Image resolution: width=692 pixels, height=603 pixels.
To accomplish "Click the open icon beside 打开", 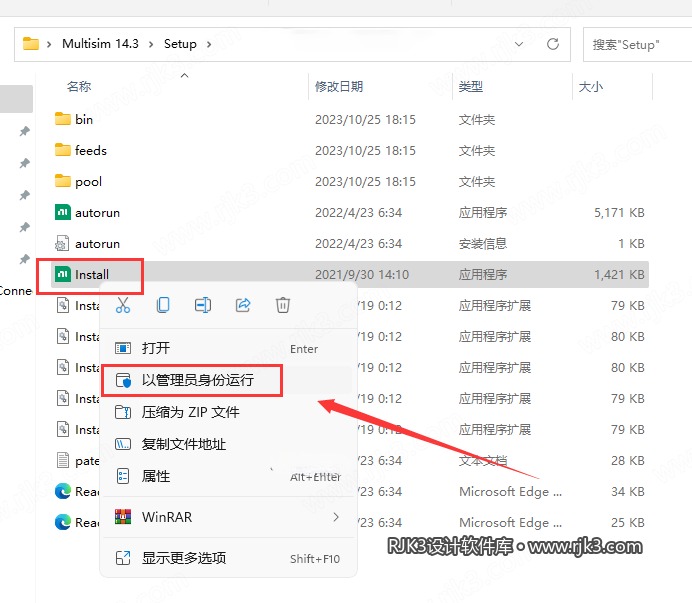I will [123, 348].
